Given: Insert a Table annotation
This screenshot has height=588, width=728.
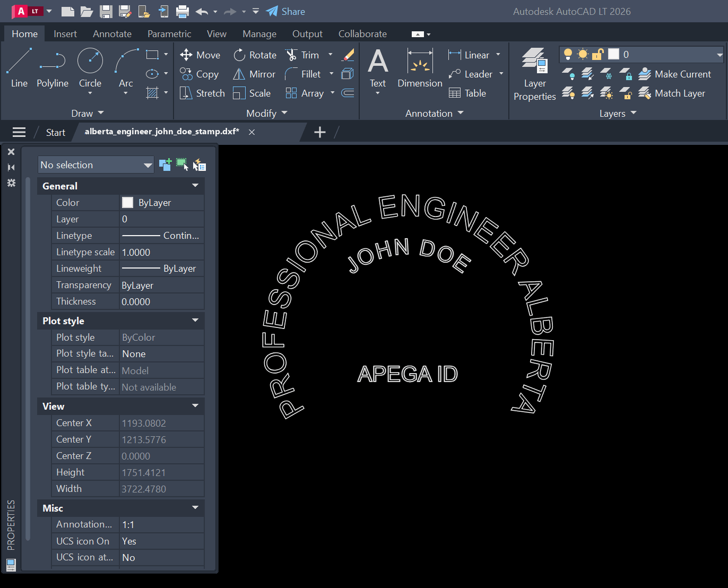Looking at the screenshot, I should (x=467, y=93).
